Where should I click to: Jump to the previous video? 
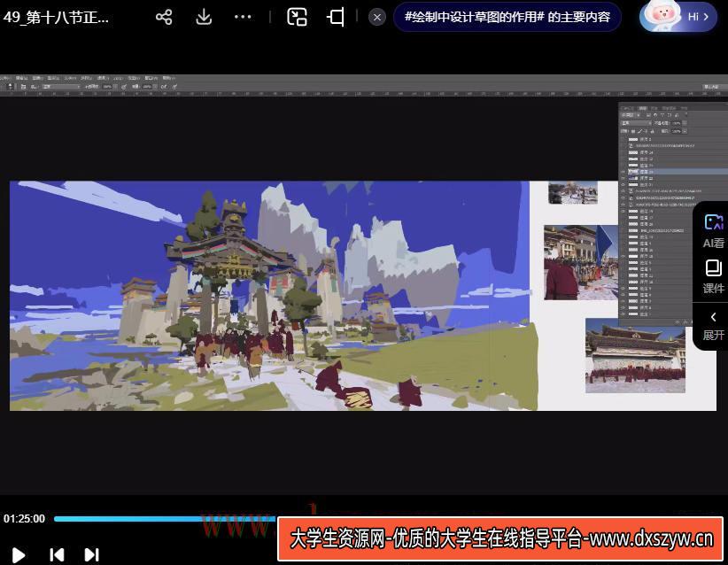pyautogui.click(x=57, y=554)
